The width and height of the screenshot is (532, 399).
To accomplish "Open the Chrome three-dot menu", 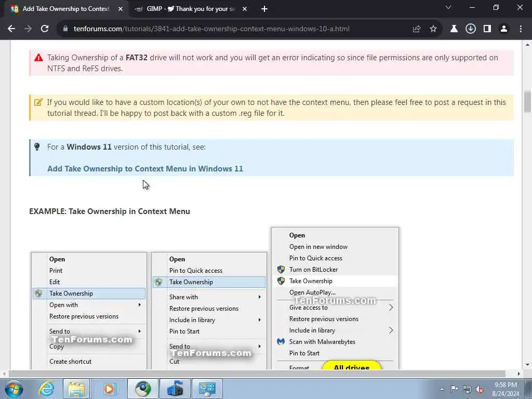I will (521, 29).
